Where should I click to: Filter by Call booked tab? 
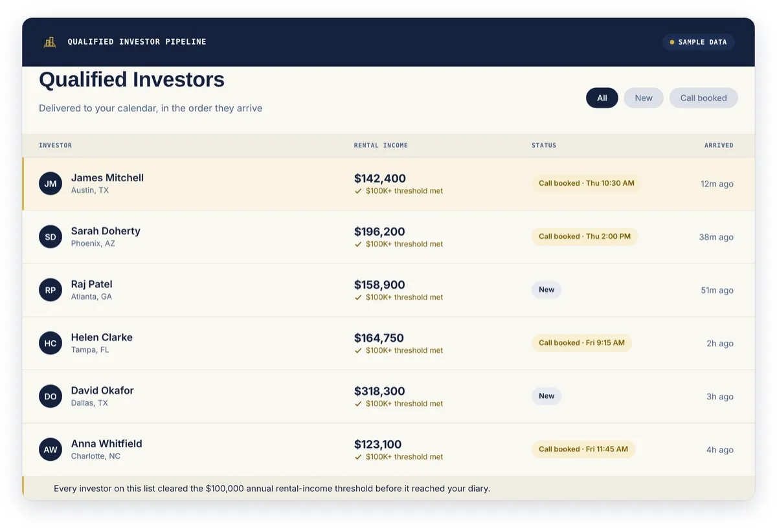pos(703,98)
